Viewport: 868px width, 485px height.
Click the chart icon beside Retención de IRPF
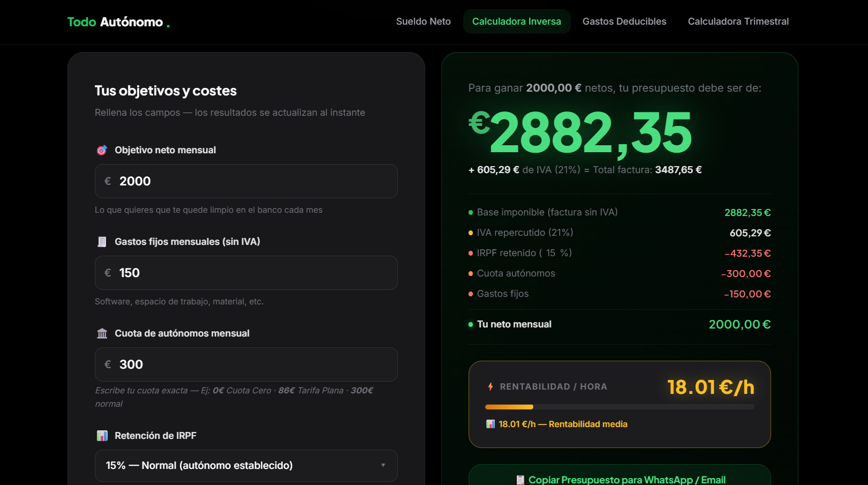coord(102,435)
